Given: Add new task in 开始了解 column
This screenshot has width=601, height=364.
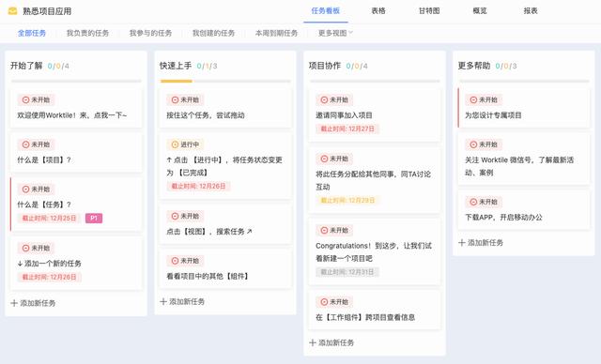Looking at the screenshot, I should coord(34,303).
